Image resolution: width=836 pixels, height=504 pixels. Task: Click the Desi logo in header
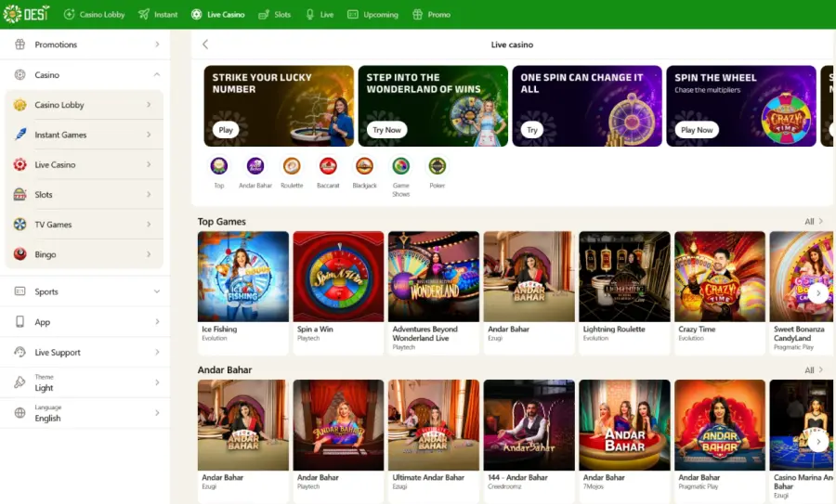tap(26, 14)
